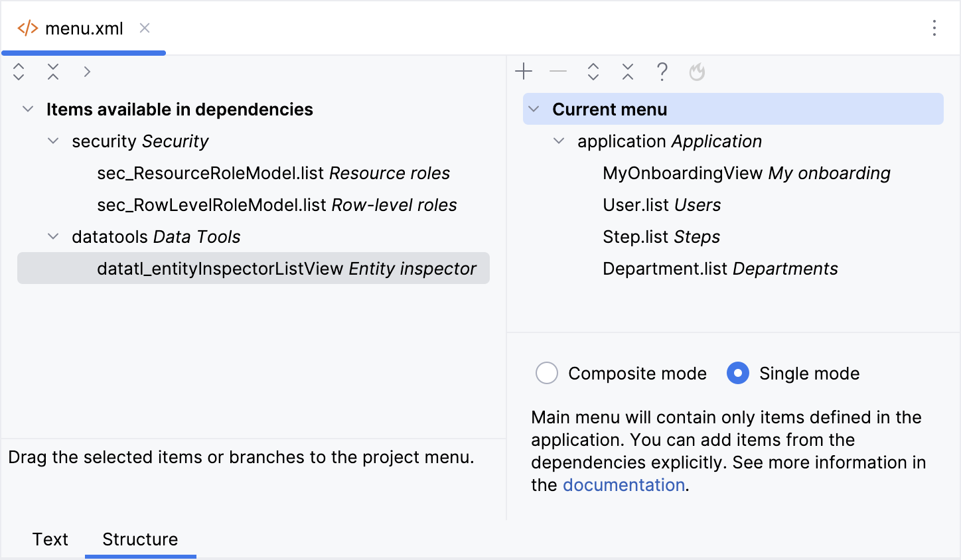Click the flame hot deploy icon
The image size is (961, 560).
click(x=696, y=72)
